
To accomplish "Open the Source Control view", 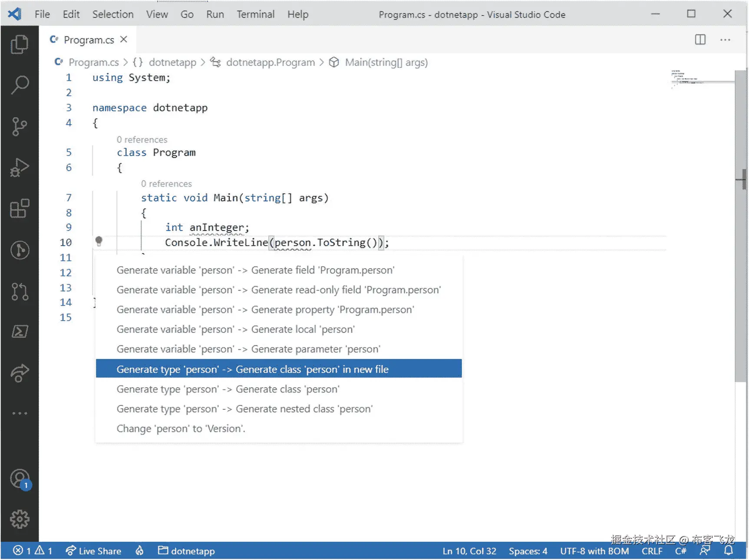I will click(20, 126).
